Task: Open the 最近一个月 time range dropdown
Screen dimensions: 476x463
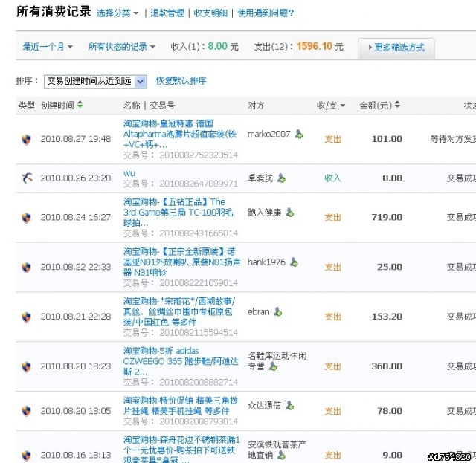Action: [48, 47]
